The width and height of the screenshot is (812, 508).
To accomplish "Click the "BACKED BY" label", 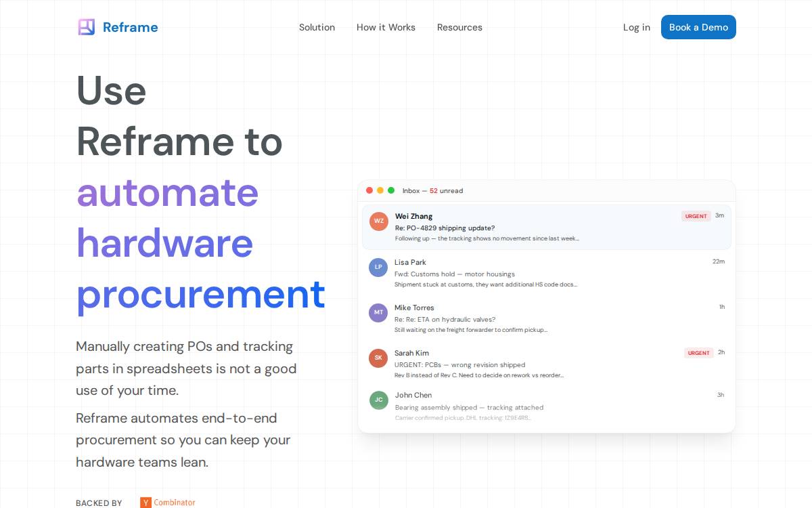I will tap(99, 503).
